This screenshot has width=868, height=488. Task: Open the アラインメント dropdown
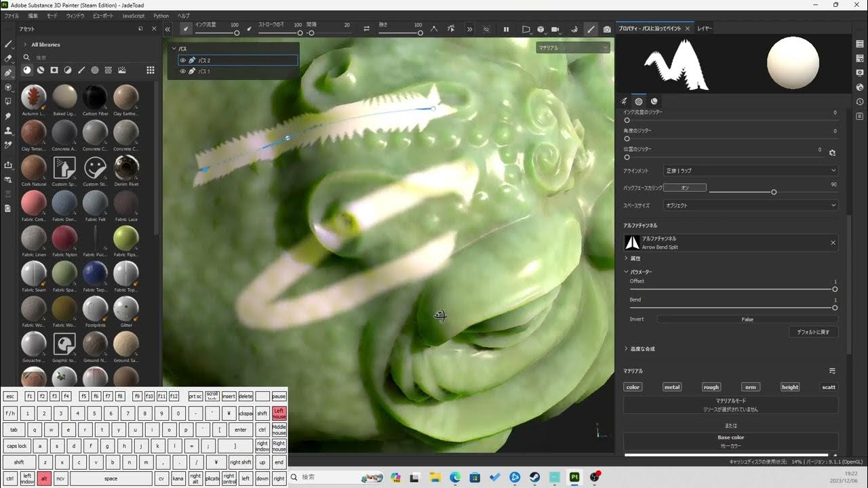[751, 171]
